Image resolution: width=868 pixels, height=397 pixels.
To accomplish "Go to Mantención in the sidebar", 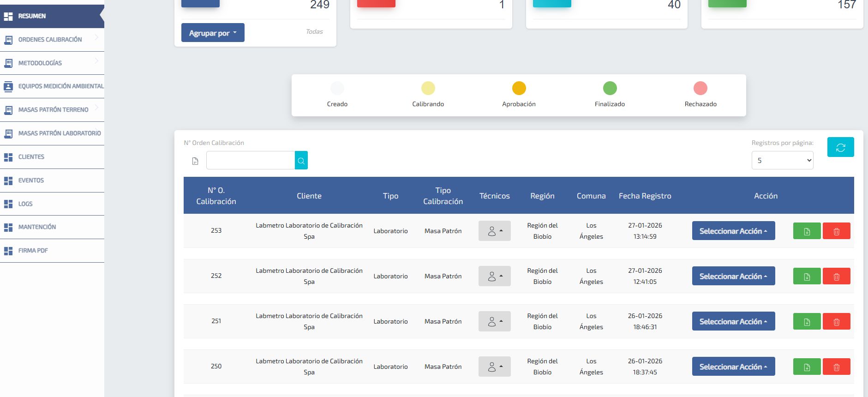I will point(52,227).
